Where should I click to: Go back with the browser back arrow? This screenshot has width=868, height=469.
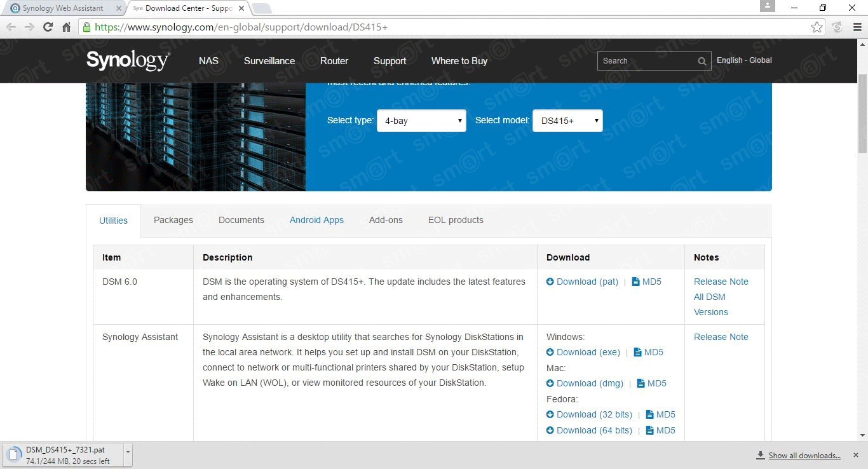tap(11, 27)
